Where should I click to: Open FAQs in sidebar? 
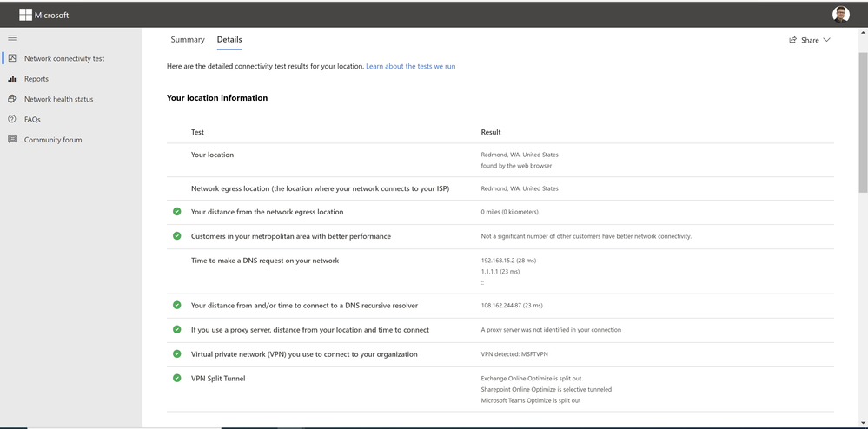[32, 120]
